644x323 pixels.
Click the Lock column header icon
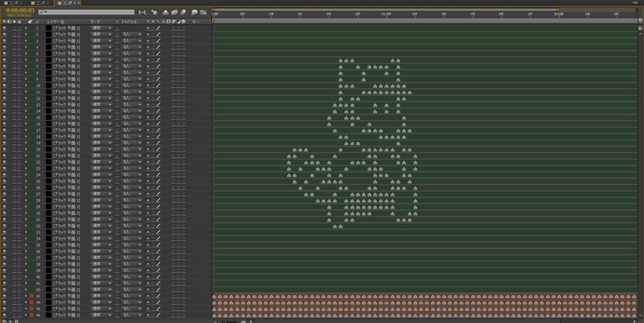(19, 22)
